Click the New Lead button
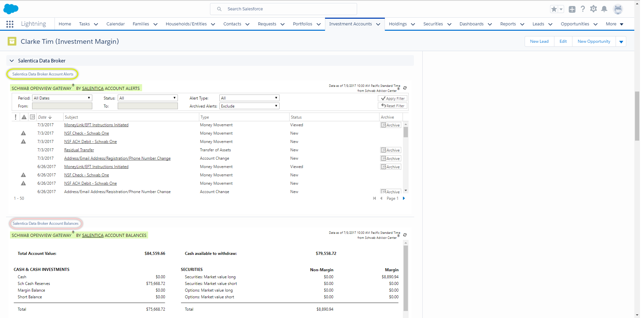 coord(539,41)
